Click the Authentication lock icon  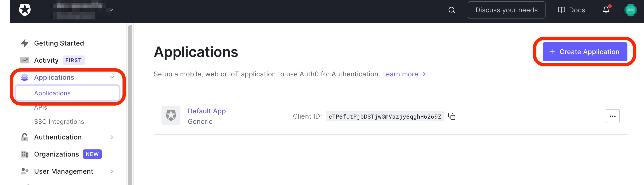point(24,137)
